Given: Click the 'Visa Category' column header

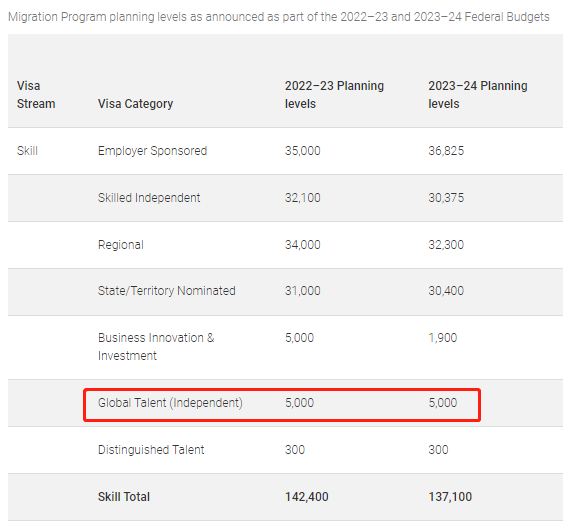Looking at the screenshot, I should (x=135, y=104).
